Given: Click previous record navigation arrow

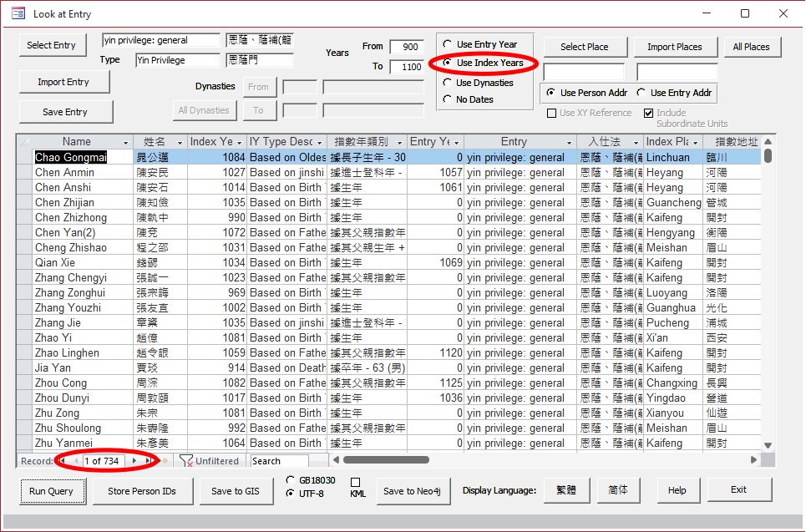Looking at the screenshot, I should (x=75, y=460).
